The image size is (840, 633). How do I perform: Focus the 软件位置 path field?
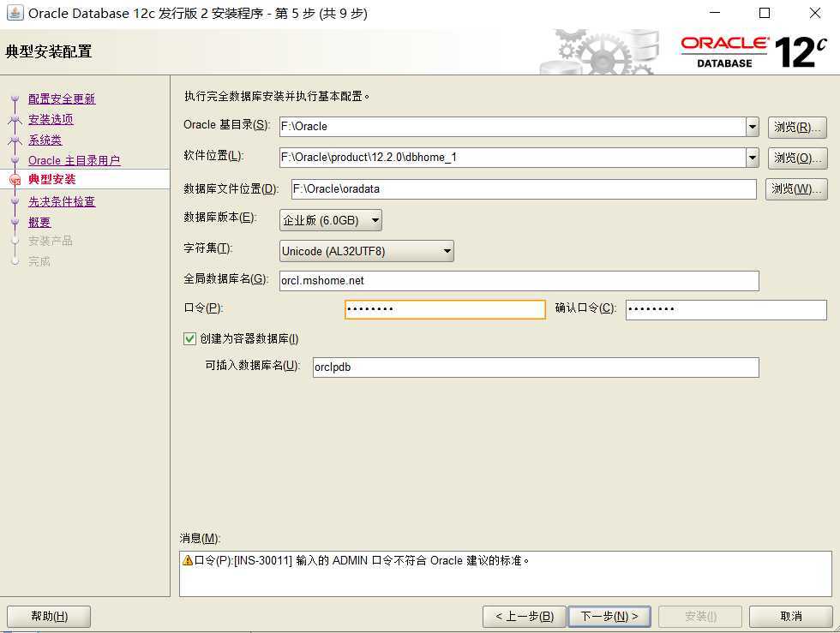click(x=513, y=158)
